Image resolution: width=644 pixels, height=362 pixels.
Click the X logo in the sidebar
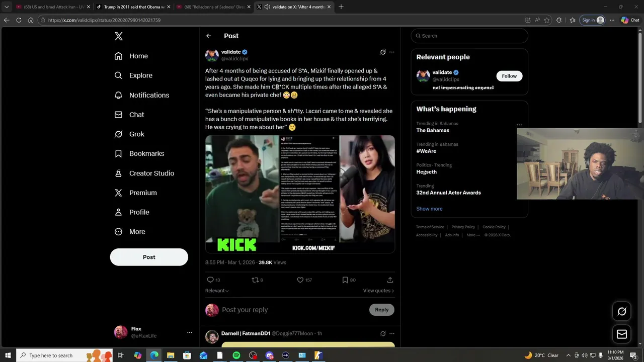[x=119, y=36]
